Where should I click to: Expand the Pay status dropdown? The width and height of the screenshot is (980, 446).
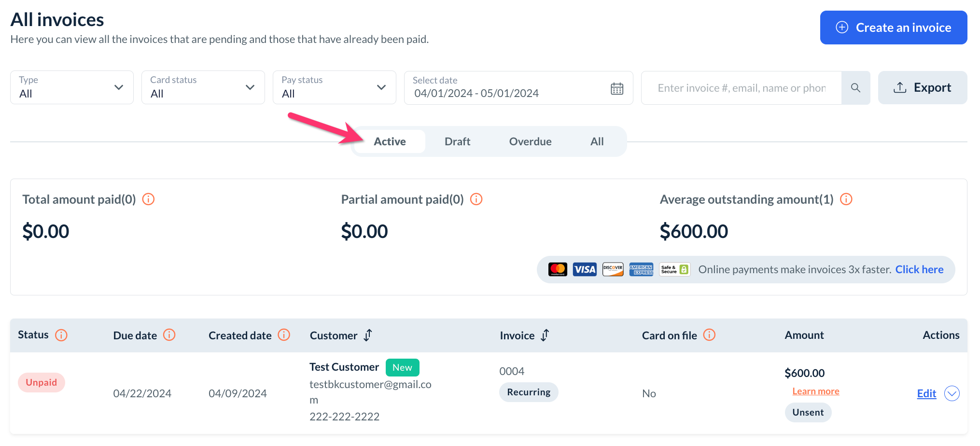(x=334, y=87)
